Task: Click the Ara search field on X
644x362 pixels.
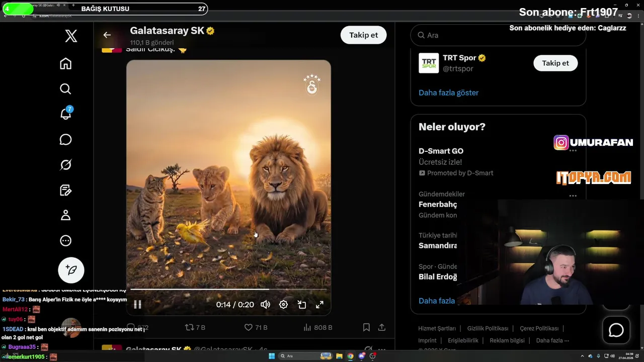Action: 498,35
